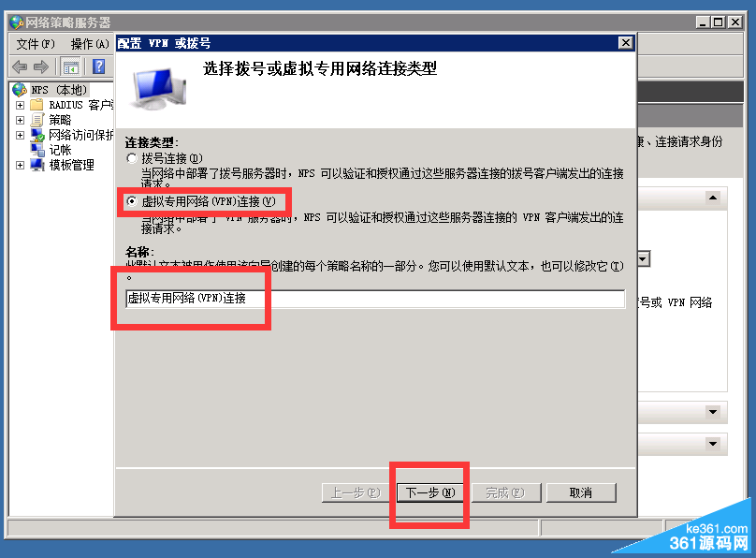
Task: Select the 虚拟专用网络(VPN)连接(V) radio button
Action: click(132, 201)
